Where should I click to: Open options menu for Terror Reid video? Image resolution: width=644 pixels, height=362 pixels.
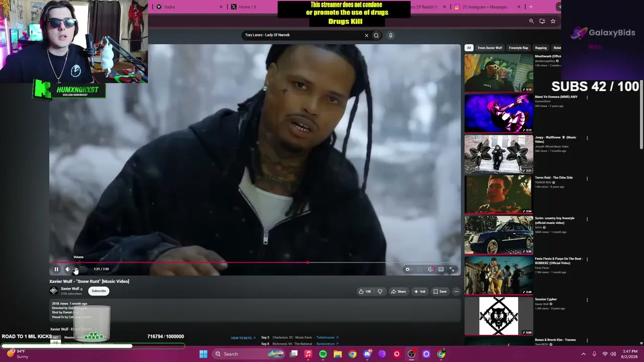tap(587, 178)
